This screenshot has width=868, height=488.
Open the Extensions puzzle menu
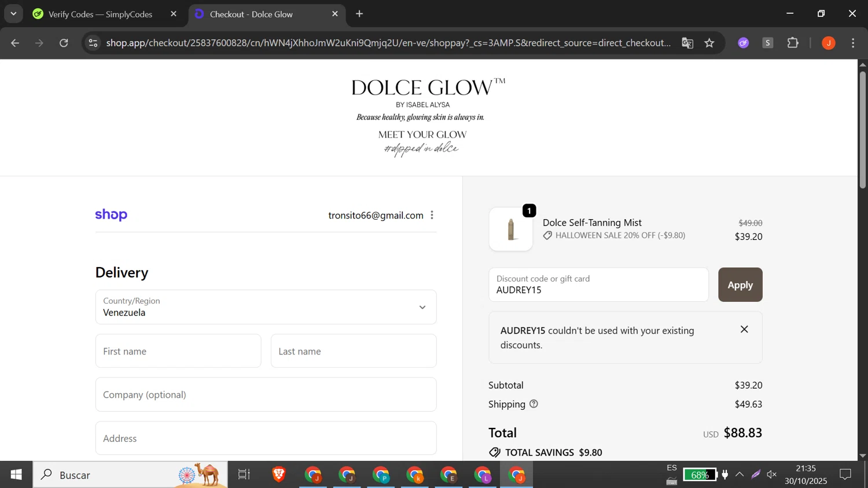793,43
